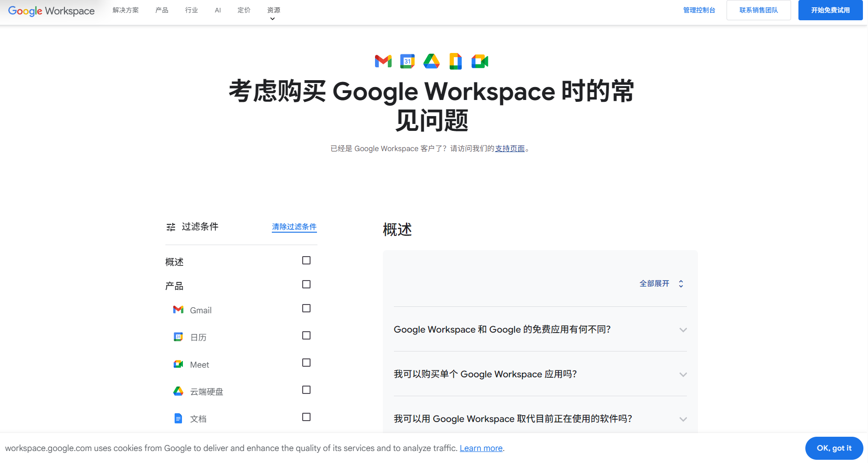Viewport: 868px width, 463px height.
Task: Click the Drive icon in the hero header
Action: click(x=432, y=61)
